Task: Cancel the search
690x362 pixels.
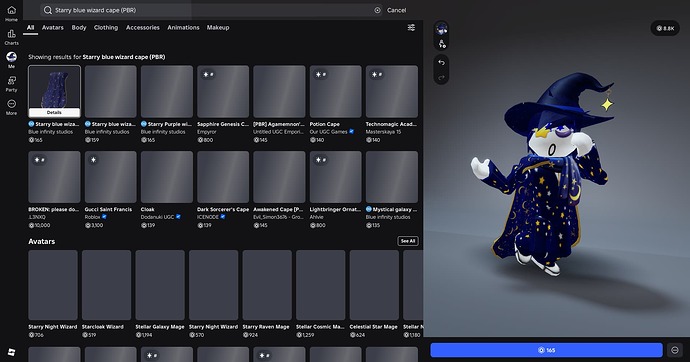Action: (x=396, y=10)
